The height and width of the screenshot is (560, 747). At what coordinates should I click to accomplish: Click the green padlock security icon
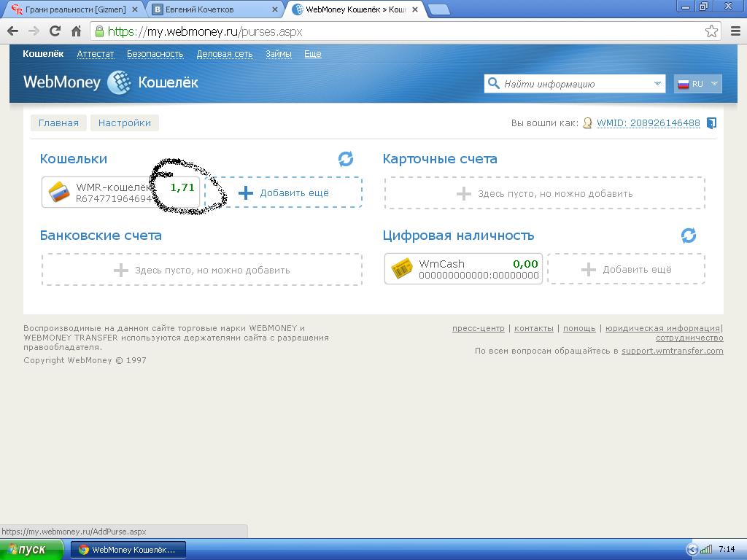[99, 31]
